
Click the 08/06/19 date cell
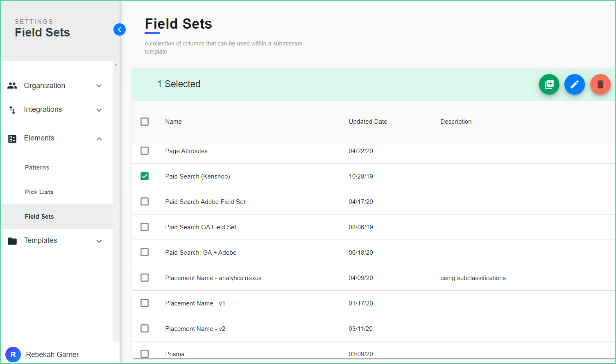pos(361,227)
